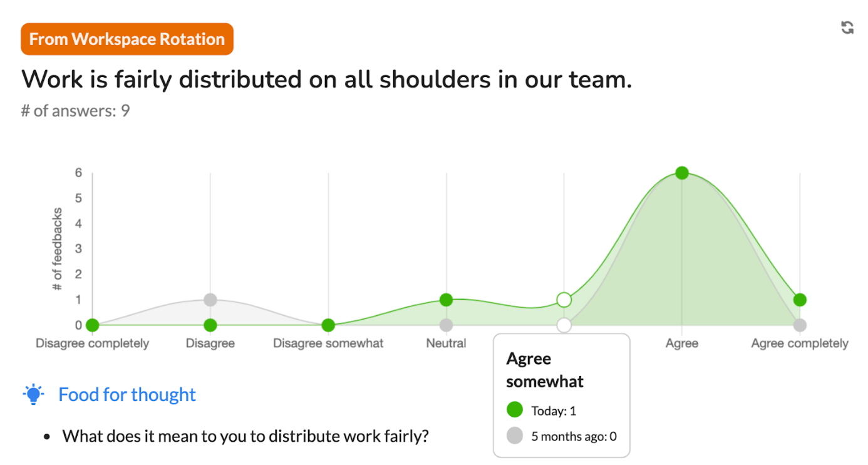Click the green Today swatch in tooltip
This screenshot has width=868, height=465.
click(x=515, y=410)
